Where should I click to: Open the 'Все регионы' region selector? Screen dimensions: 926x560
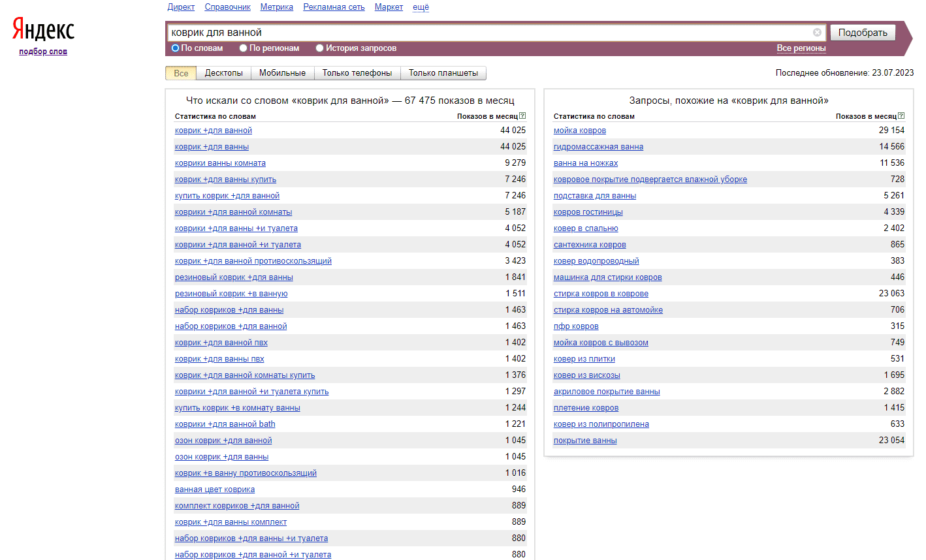pyautogui.click(x=801, y=48)
